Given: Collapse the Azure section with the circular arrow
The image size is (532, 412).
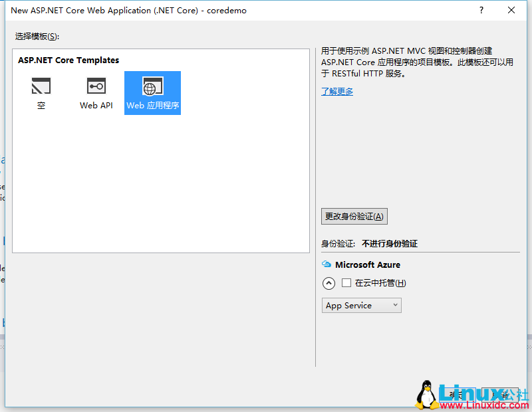Looking at the screenshot, I should click(329, 282).
